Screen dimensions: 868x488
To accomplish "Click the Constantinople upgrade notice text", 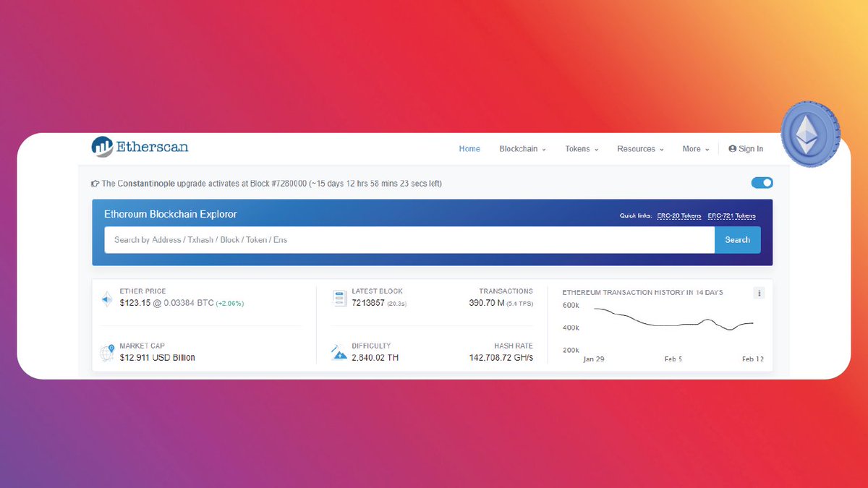I will point(271,184).
